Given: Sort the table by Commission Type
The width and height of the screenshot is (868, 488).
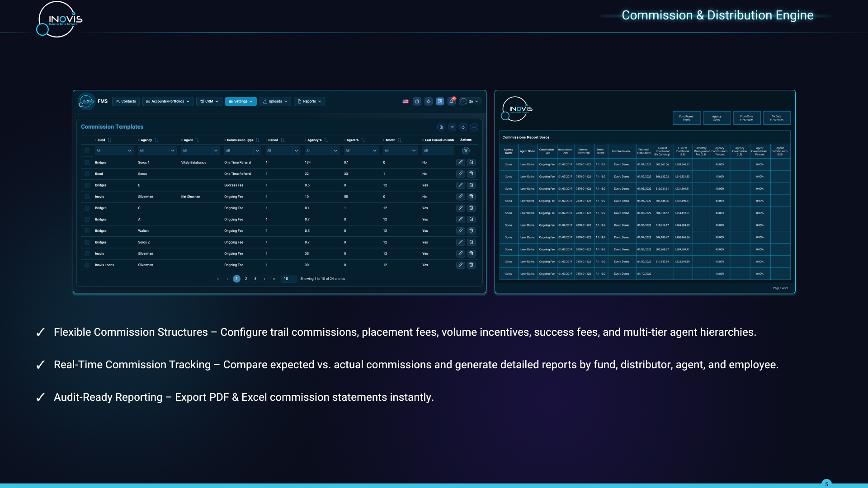Looking at the screenshot, I should point(258,140).
